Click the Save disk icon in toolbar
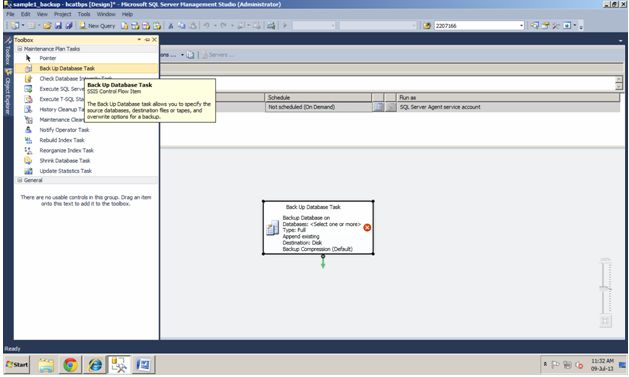629x377 pixels. click(x=59, y=26)
